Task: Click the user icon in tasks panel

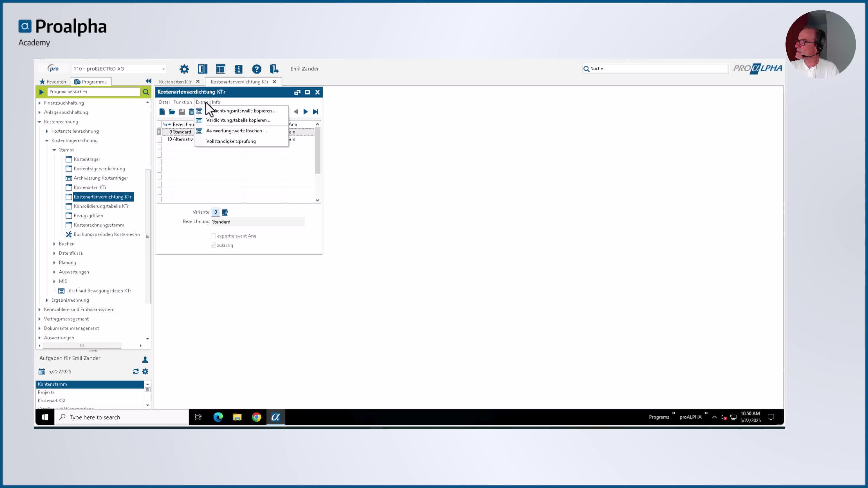Action: [145, 359]
